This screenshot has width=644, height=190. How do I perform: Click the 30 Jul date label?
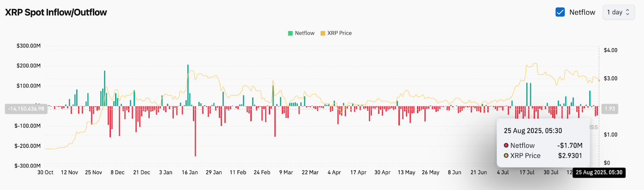[551, 172]
